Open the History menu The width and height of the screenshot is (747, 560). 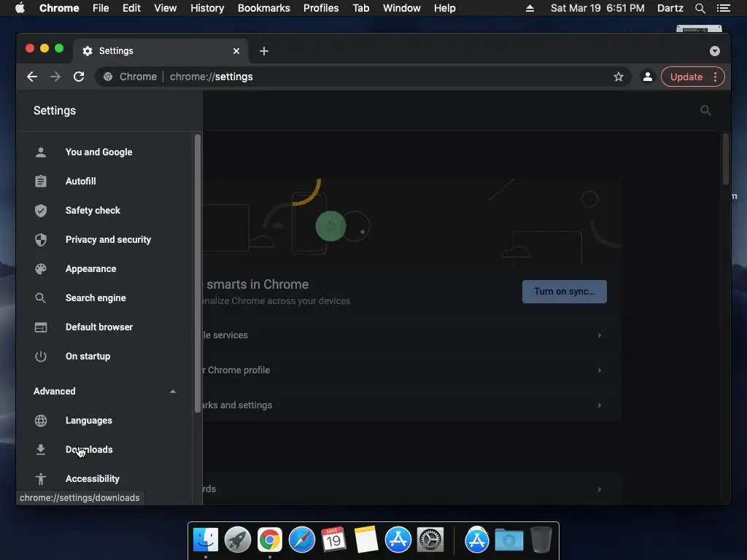pos(207,8)
